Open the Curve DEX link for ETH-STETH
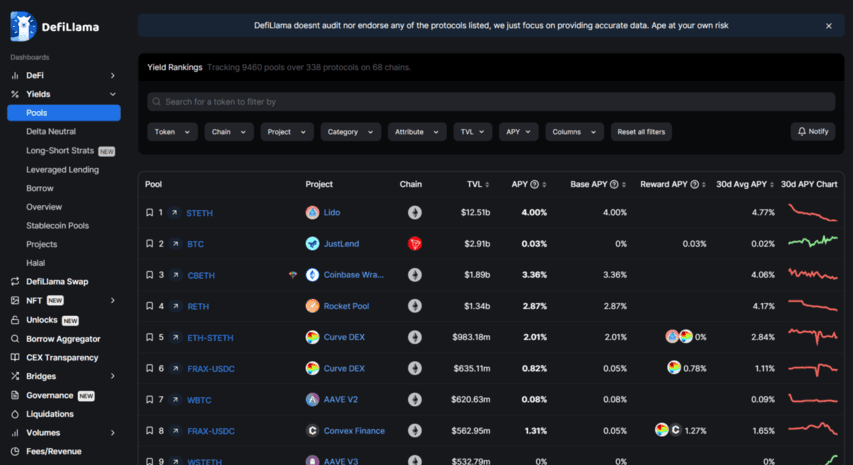 pos(344,337)
